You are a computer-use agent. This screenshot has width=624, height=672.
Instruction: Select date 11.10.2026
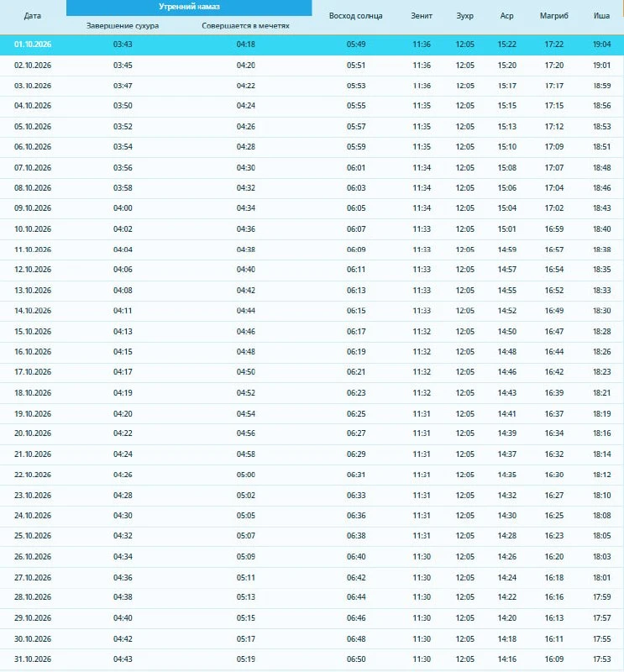(33, 249)
